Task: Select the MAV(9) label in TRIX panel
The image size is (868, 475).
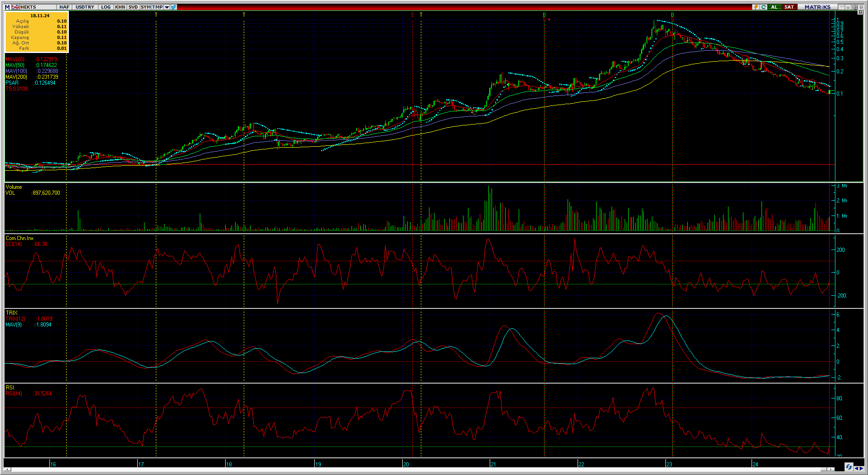Action: coord(14,325)
